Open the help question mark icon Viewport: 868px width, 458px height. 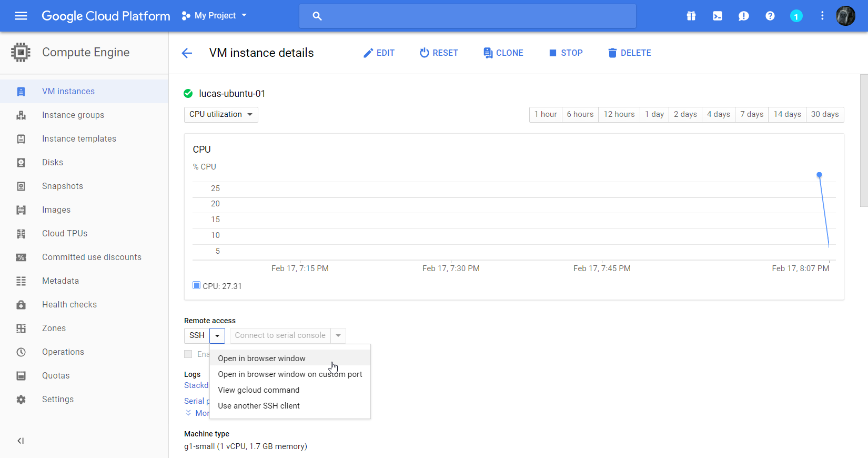(x=770, y=16)
